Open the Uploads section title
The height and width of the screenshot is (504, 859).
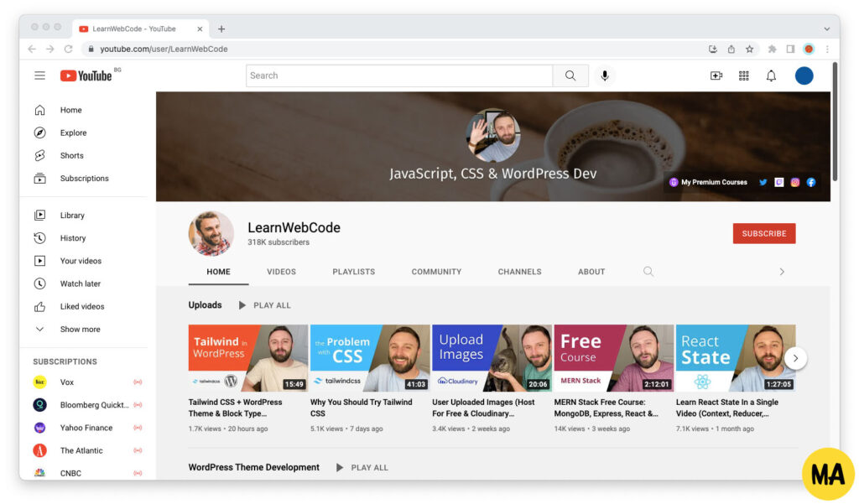(x=205, y=305)
